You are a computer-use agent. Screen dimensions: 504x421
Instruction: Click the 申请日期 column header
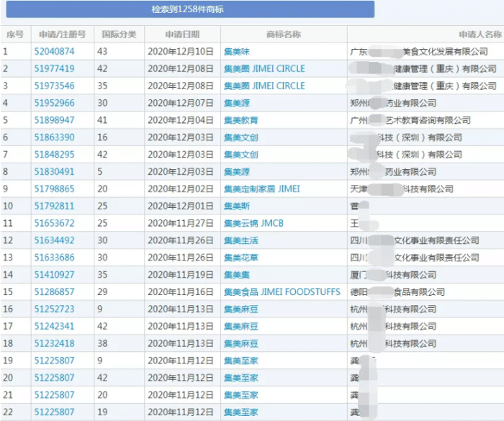click(182, 35)
